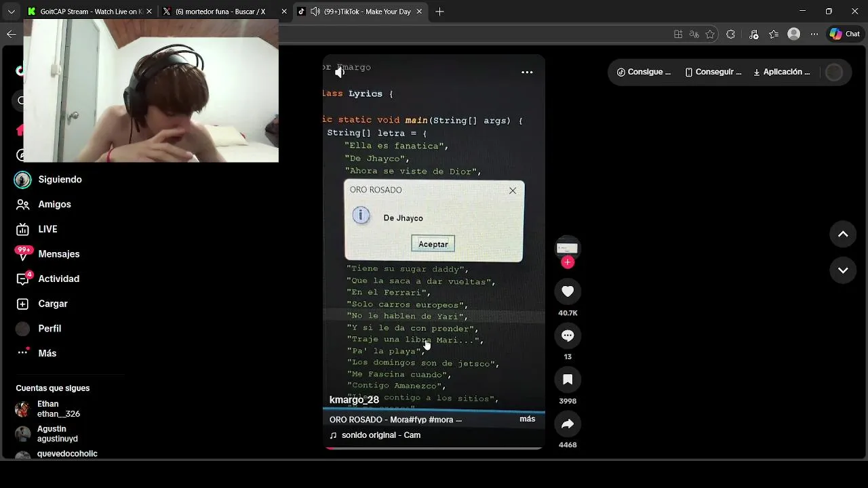This screenshot has width=868, height=488.
Task: Go back with the browser back arrow
Action: 11,34
